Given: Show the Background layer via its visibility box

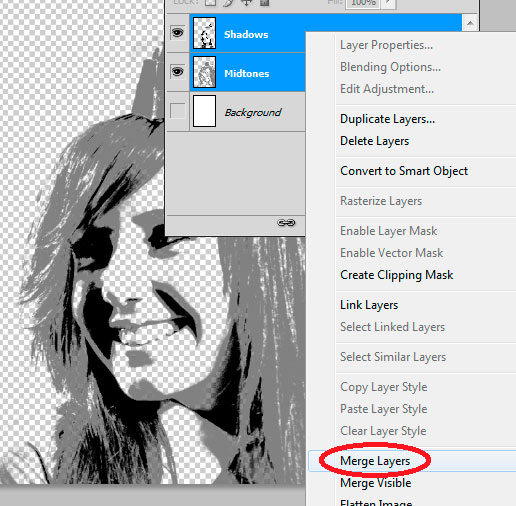Looking at the screenshot, I should point(177,111).
